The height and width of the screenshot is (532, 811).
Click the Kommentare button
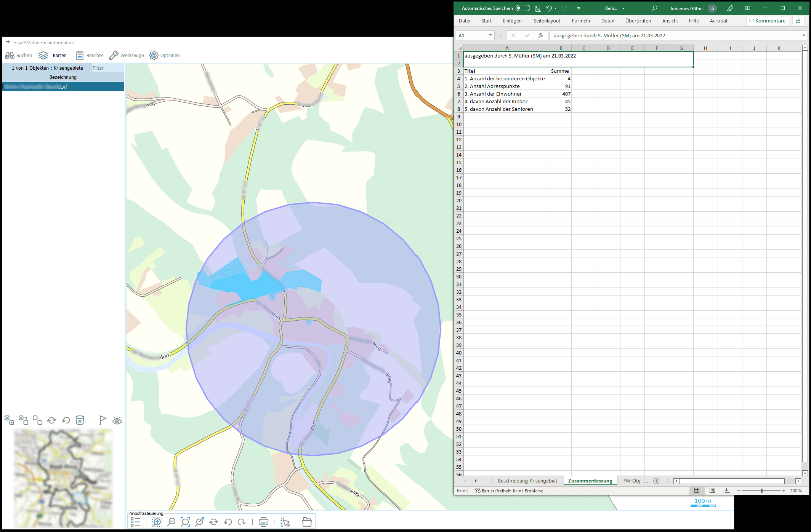pos(767,21)
